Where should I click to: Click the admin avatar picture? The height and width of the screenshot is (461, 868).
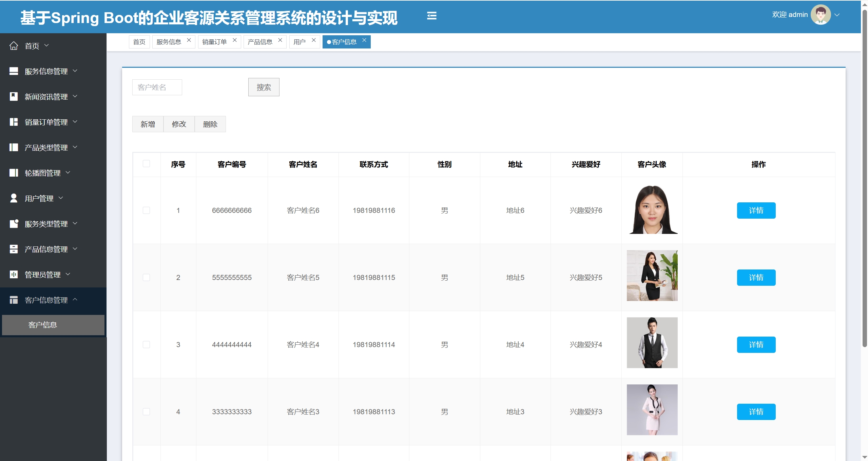[x=821, y=15]
